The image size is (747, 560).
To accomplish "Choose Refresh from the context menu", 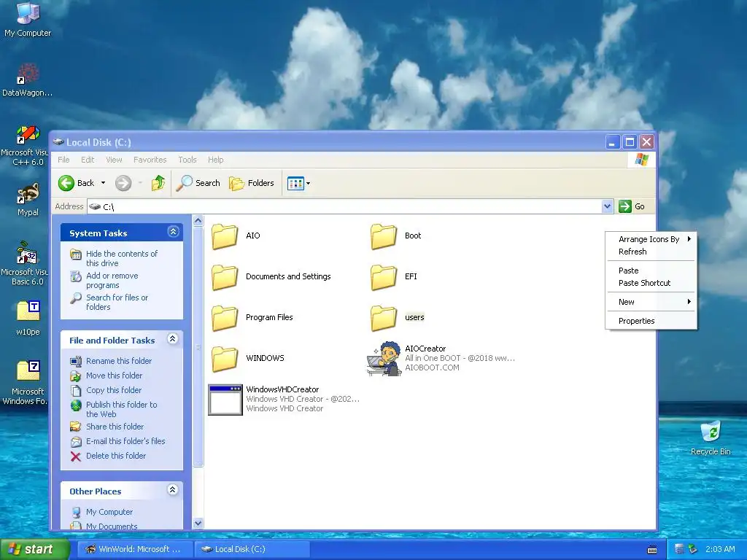I will [651, 252].
